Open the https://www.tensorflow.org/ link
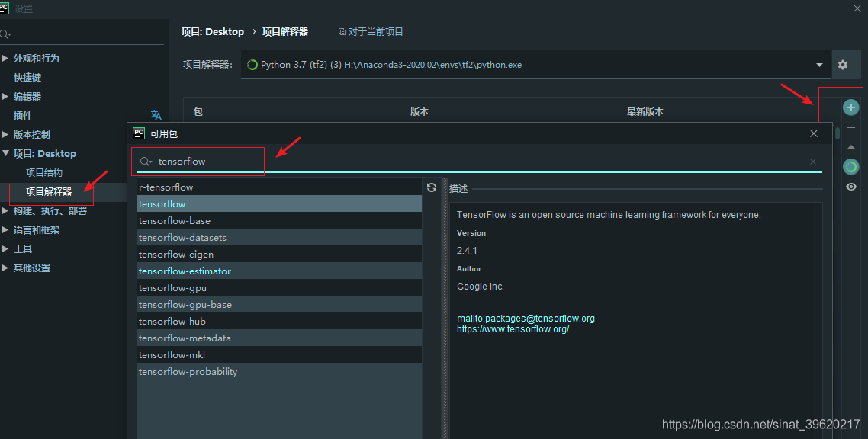 click(x=513, y=329)
